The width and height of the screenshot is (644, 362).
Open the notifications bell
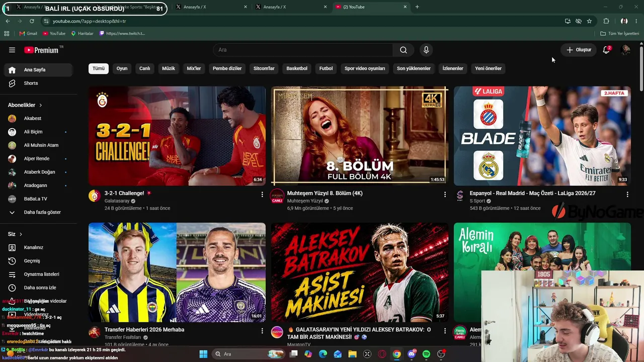606,50
